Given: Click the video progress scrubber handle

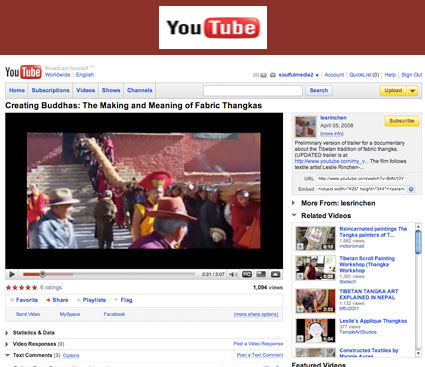Looking at the screenshot, I should (x=42, y=274).
